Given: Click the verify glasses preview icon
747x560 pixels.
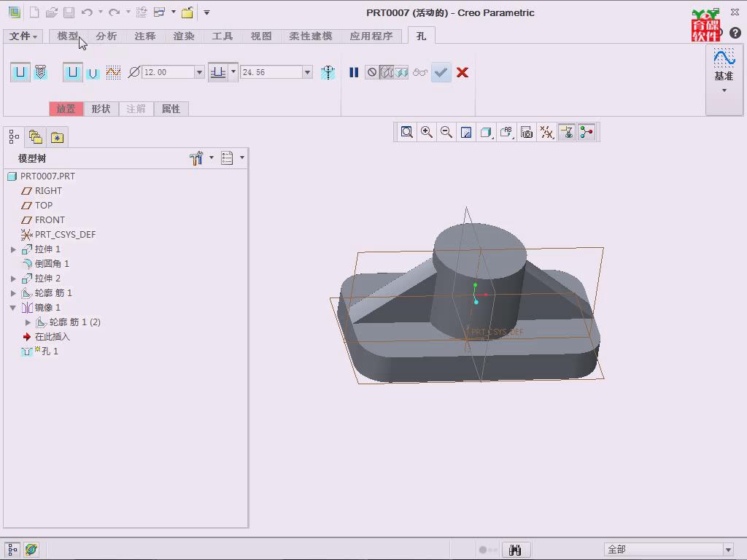Looking at the screenshot, I should coord(420,72).
